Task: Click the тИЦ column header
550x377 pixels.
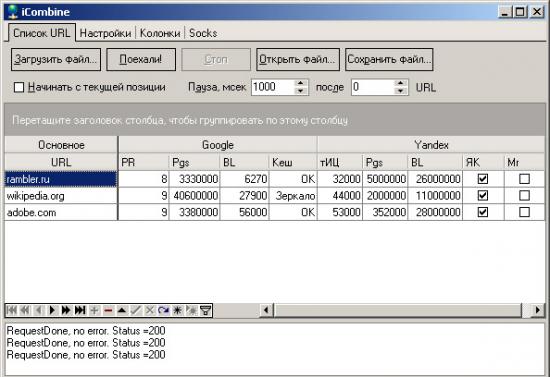Action: 340,162
